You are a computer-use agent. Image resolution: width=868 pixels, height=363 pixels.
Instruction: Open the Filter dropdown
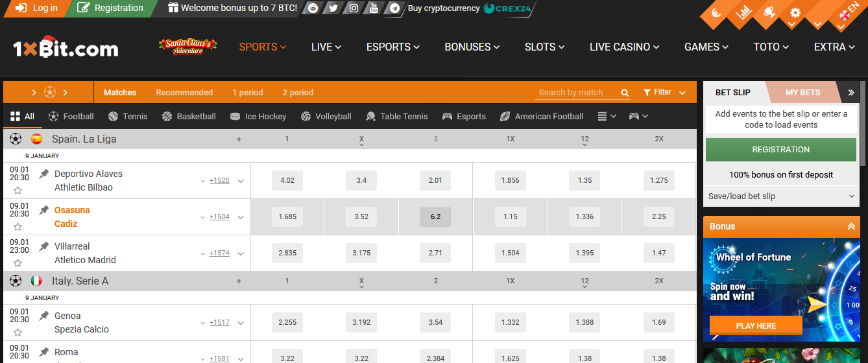(x=664, y=93)
